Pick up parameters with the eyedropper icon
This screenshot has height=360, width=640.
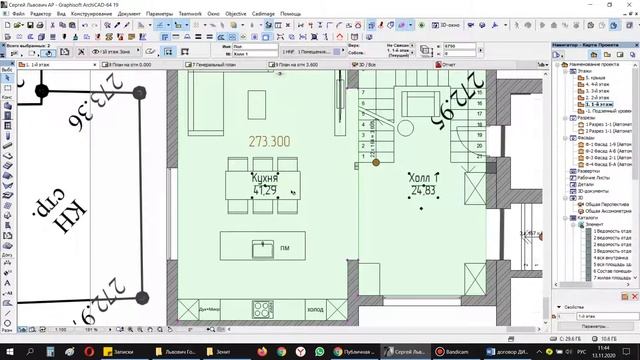coord(118,25)
